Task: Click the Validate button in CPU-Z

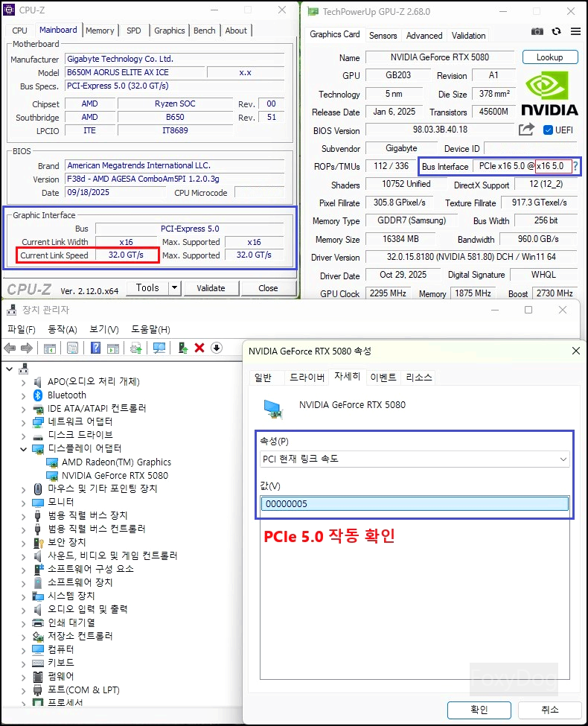Action: 211,288
